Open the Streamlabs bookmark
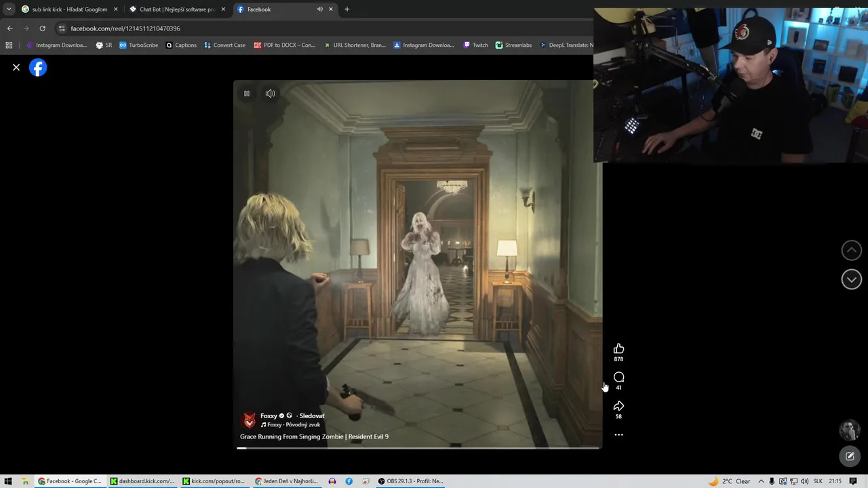Image resolution: width=868 pixels, height=488 pixels. [513, 45]
